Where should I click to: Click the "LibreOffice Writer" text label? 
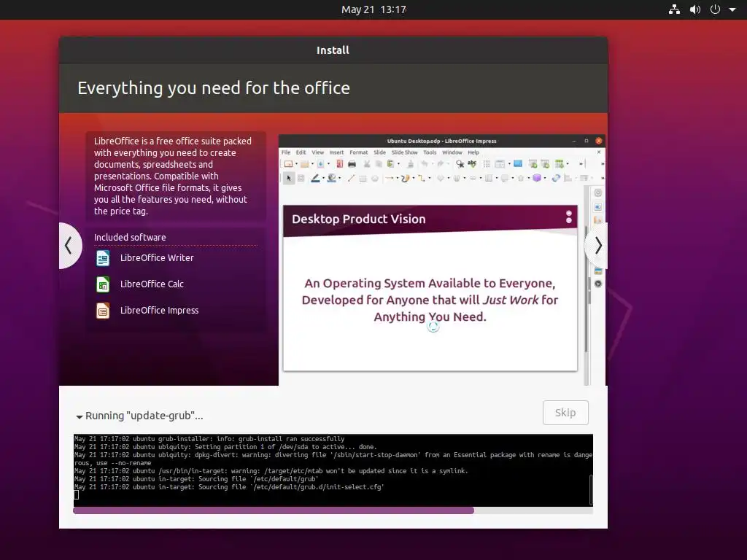pyautogui.click(x=157, y=258)
